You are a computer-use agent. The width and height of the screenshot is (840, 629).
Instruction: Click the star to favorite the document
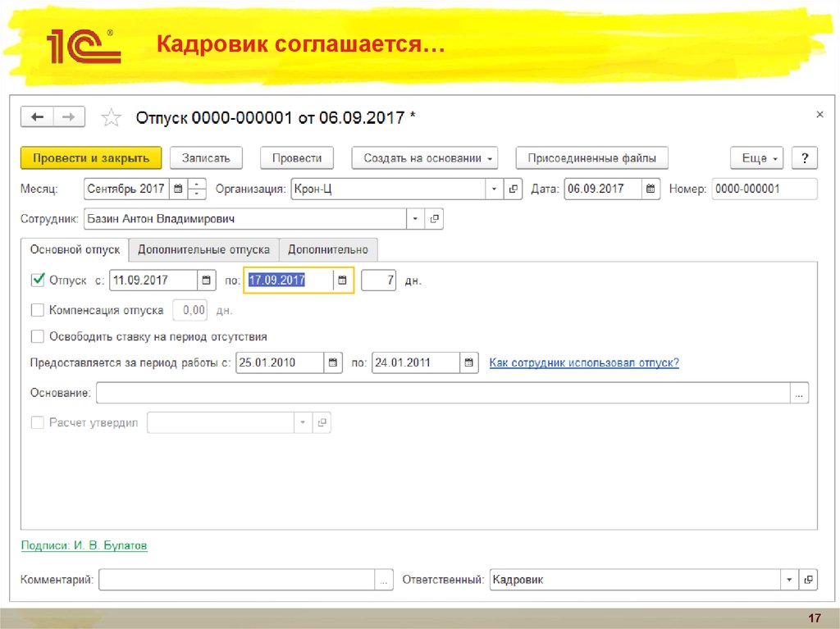point(111,116)
